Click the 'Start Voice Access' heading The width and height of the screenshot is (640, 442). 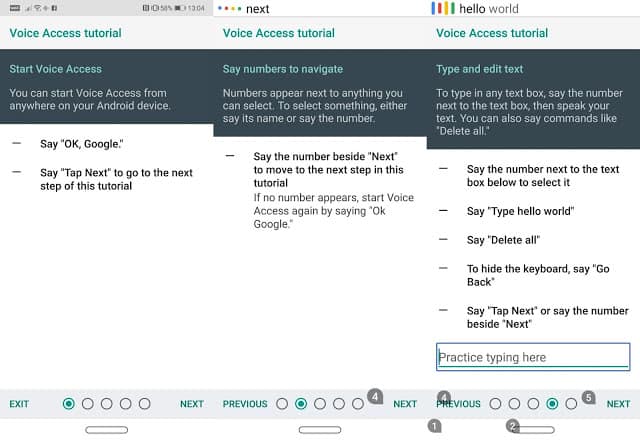click(x=56, y=69)
